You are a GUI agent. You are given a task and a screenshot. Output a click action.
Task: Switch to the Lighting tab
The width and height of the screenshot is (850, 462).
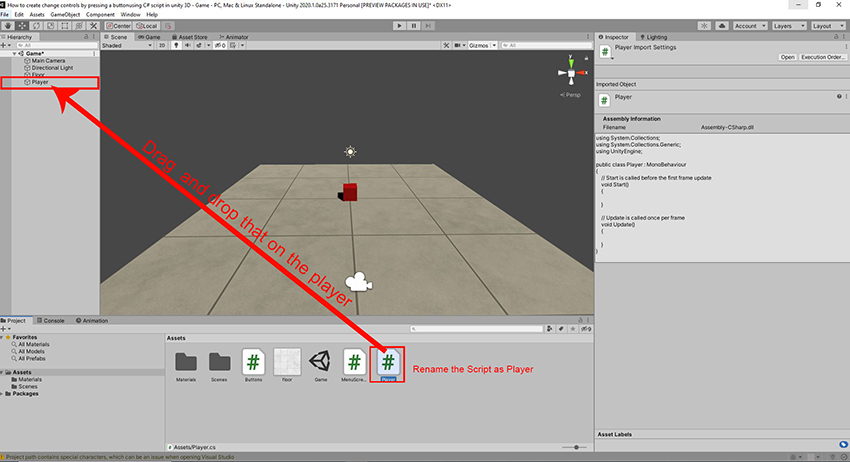pyautogui.click(x=653, y=37)
